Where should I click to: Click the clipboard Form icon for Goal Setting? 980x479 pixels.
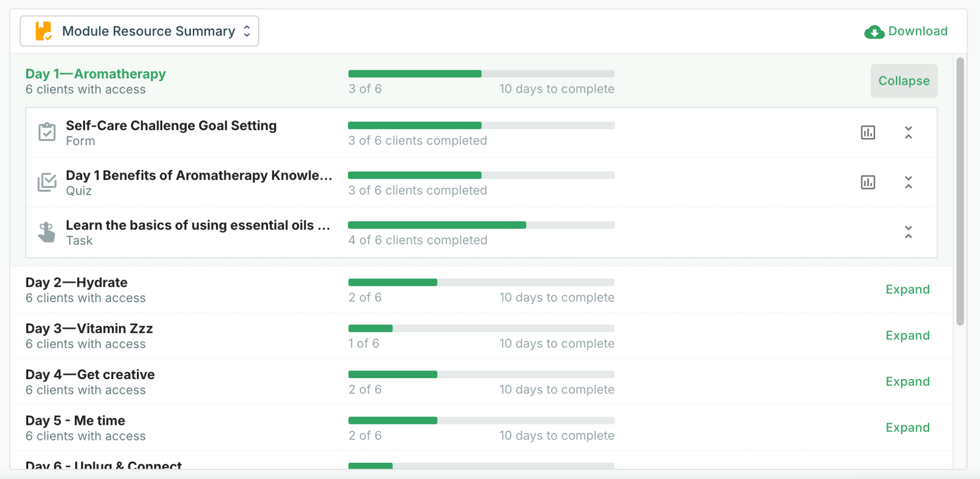point(47,132)
